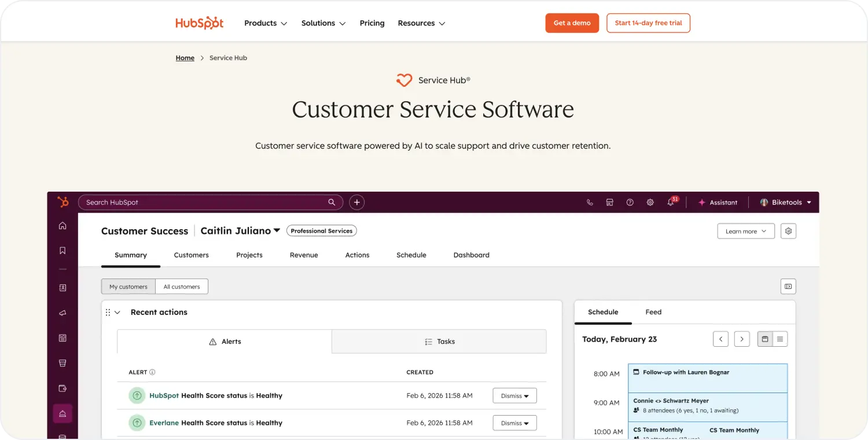Open the Dashboard tab
The height and width of the screenshot is (440, 868).
(471, 255)
